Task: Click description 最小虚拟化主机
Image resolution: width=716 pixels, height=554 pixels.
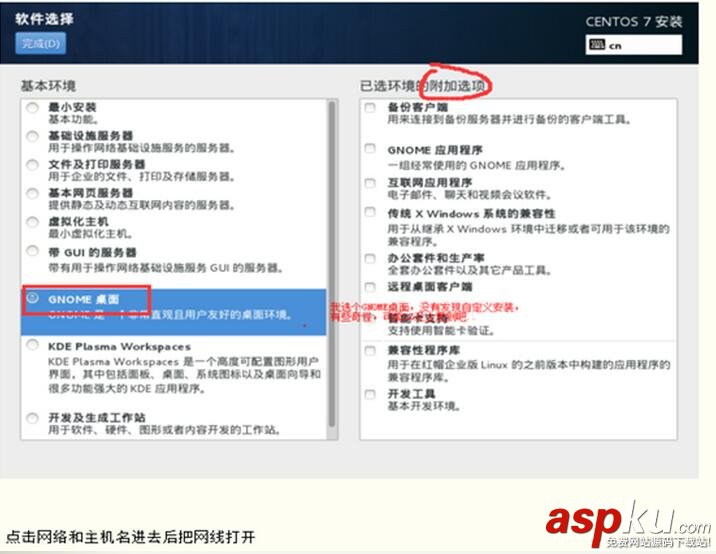Action: pos(90,234)
